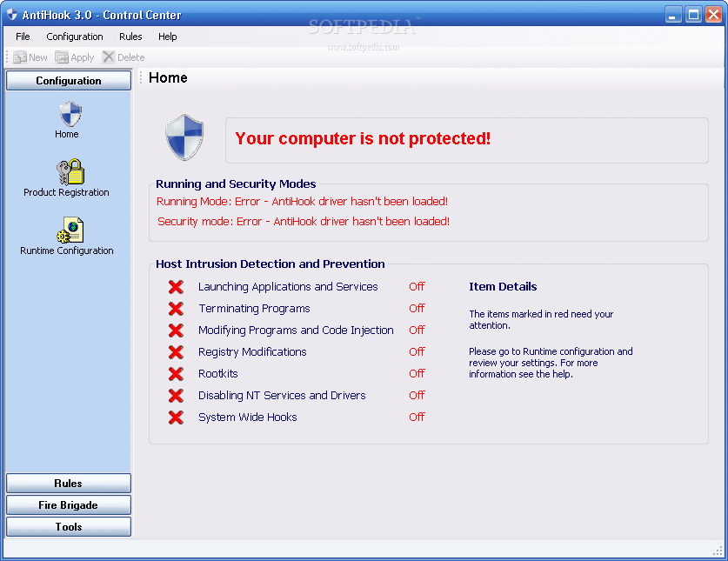Click red X beside Terminating Programs

(176, 309)
